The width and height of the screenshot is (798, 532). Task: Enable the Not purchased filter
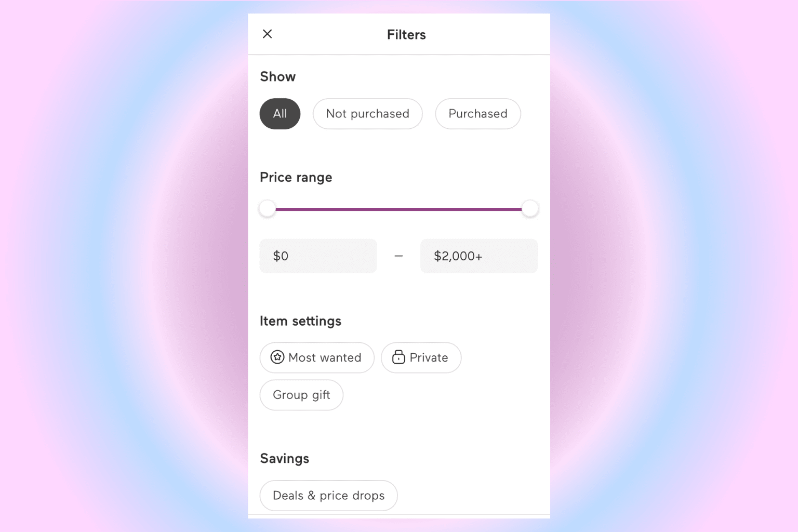point(367,114)
